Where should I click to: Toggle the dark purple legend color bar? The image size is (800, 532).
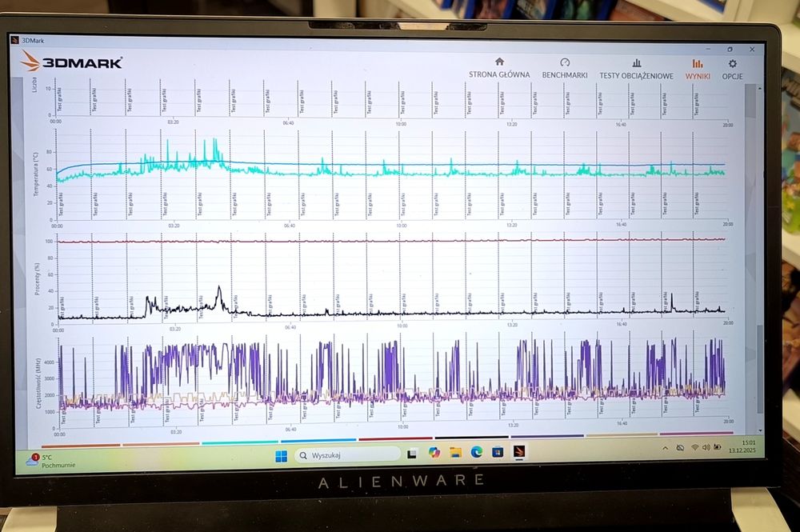(547, 436)
